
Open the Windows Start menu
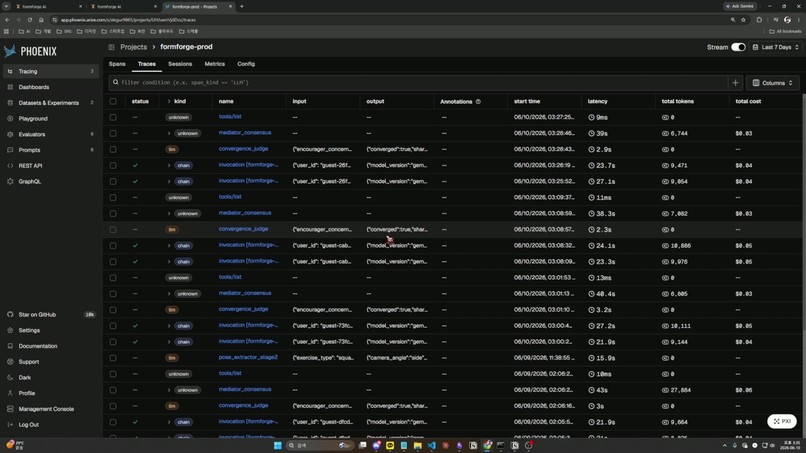pos(278,445)
